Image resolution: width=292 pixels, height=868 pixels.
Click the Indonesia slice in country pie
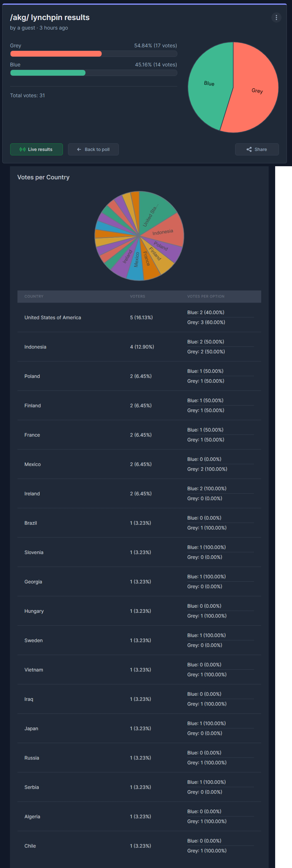[163, 232]
